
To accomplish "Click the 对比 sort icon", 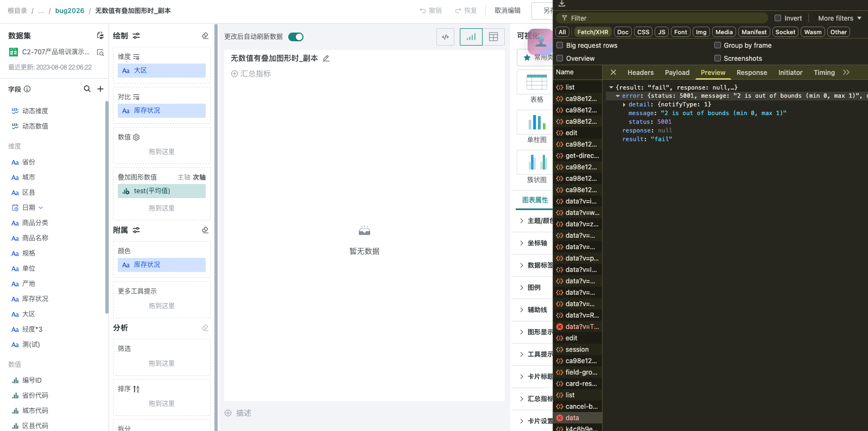I will pyautogui.click(x=136, y=97).
